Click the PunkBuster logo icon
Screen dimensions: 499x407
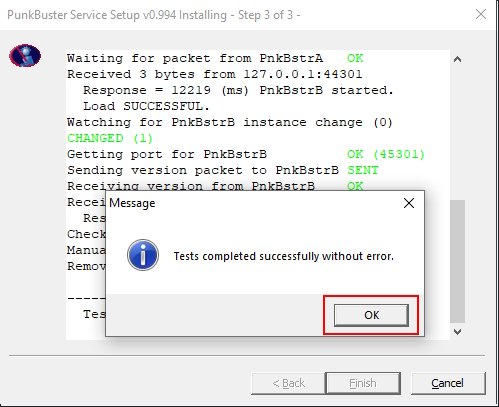[25, 55]
